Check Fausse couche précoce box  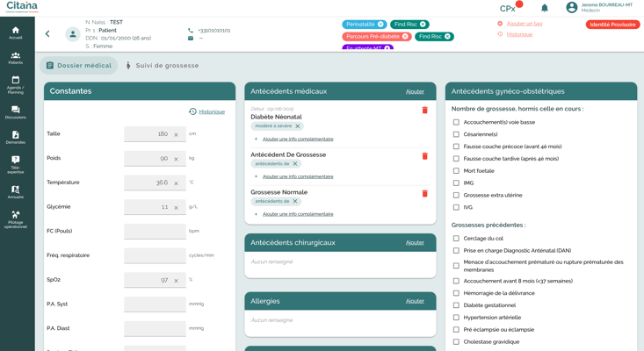tap(456, 147)
